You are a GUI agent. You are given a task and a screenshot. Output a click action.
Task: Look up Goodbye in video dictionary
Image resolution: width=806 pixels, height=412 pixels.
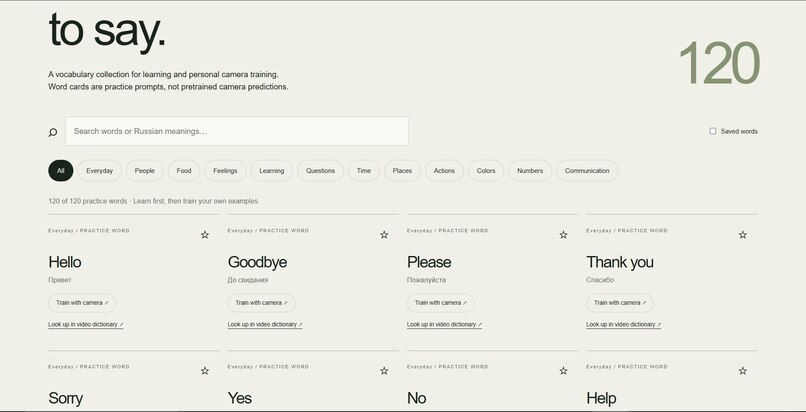point(265,325)
